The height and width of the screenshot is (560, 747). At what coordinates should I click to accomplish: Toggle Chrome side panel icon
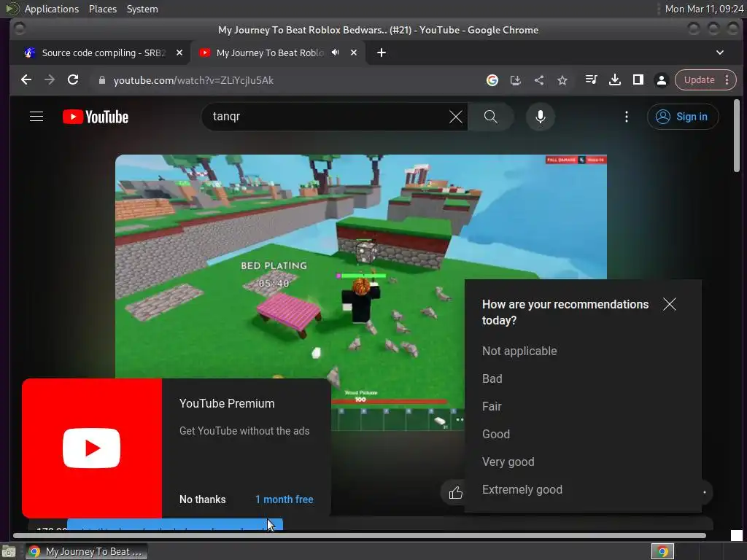[x=638, y=79]
